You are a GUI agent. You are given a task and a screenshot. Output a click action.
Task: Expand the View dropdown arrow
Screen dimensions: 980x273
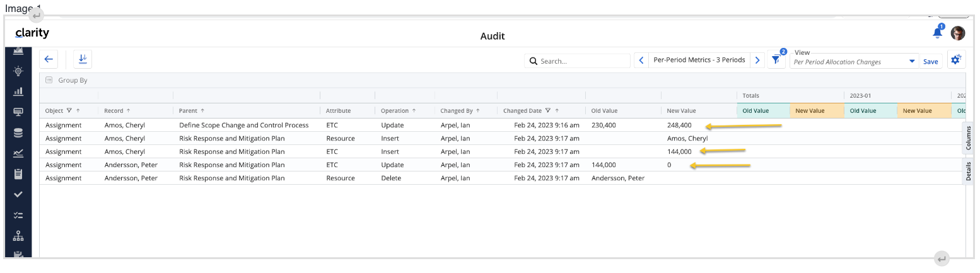pyautogui.click(x=912, y=62)
